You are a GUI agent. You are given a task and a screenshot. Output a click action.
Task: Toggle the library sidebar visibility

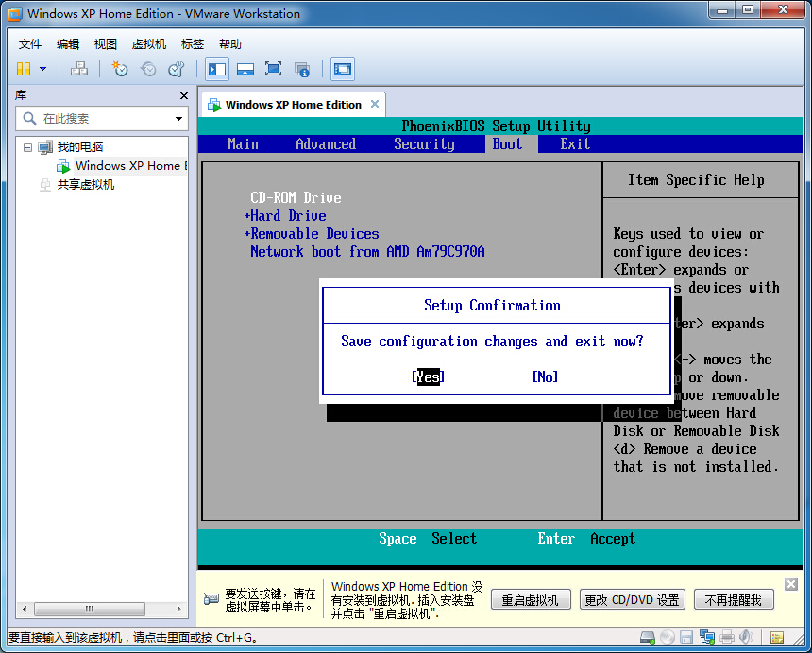click(216, 69)
